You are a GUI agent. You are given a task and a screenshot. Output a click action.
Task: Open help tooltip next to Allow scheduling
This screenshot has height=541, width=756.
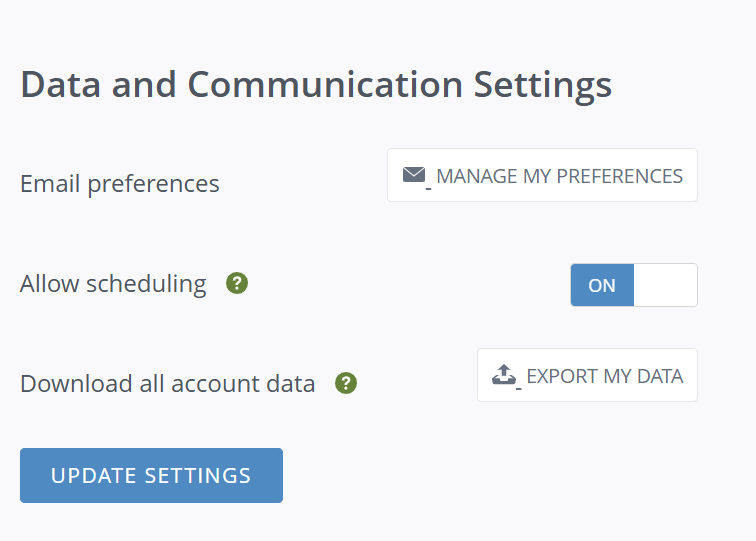click(x=237, y=283)
